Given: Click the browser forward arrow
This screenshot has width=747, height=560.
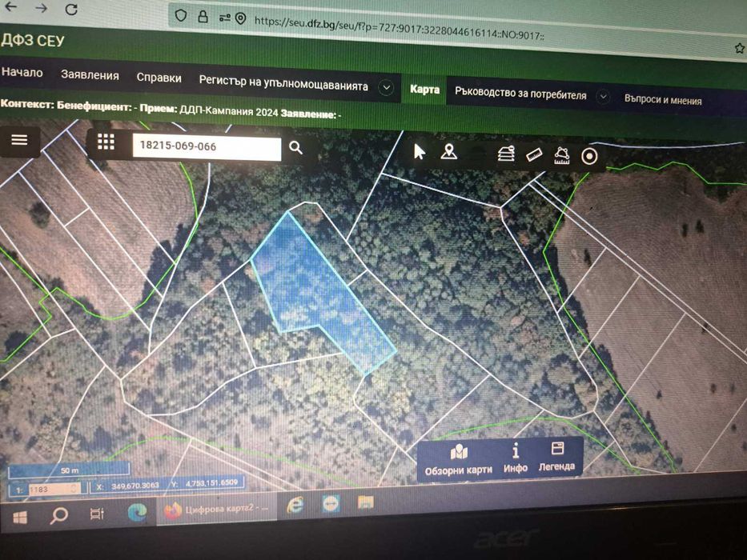Looking at the screenshot, I should coord(41,8).
